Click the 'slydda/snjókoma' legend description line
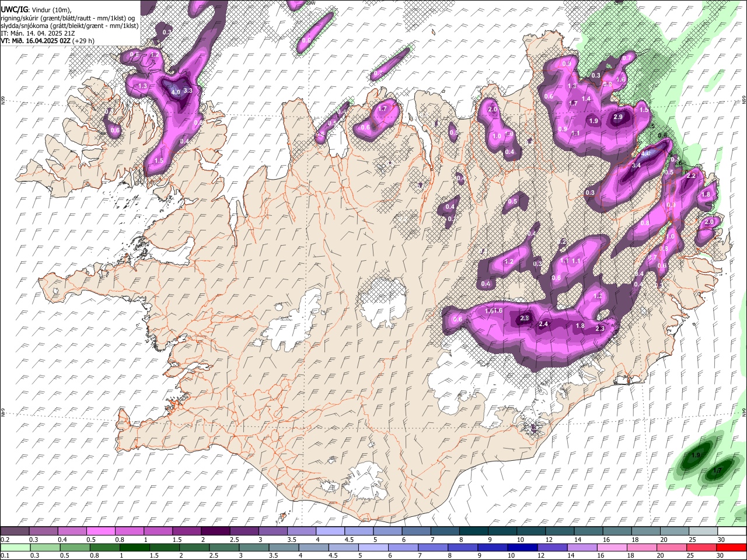747x560 pixels. coord(69,26)
